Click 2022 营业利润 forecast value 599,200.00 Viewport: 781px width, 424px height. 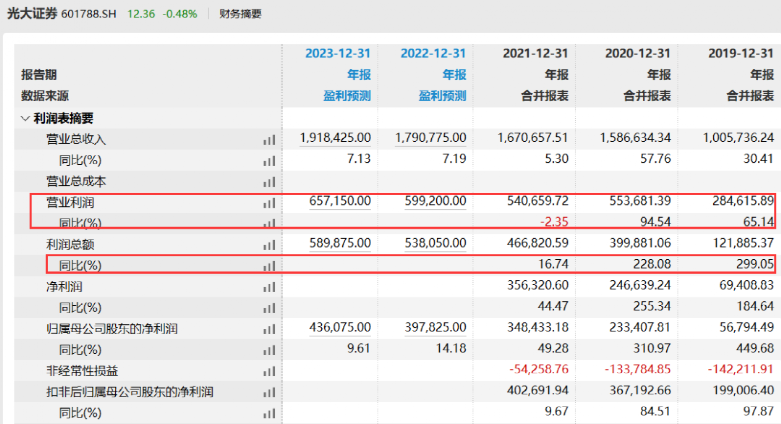click(x=435, y=201)
